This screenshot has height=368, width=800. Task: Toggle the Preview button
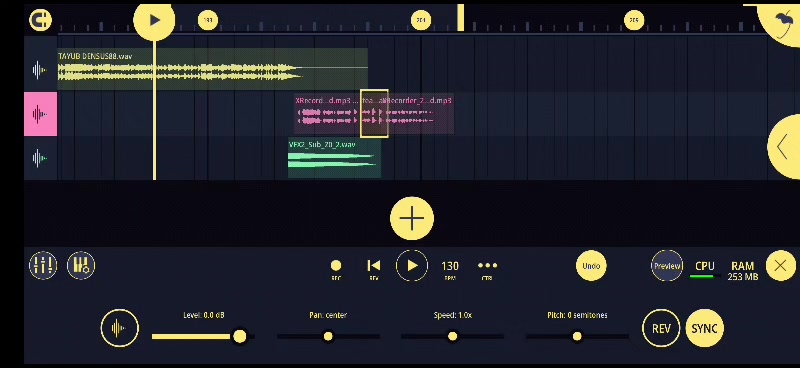667,266
